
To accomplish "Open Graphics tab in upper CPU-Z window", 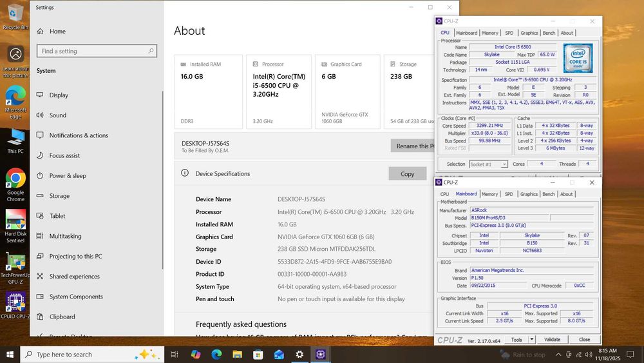I will (x=529, y=33).
